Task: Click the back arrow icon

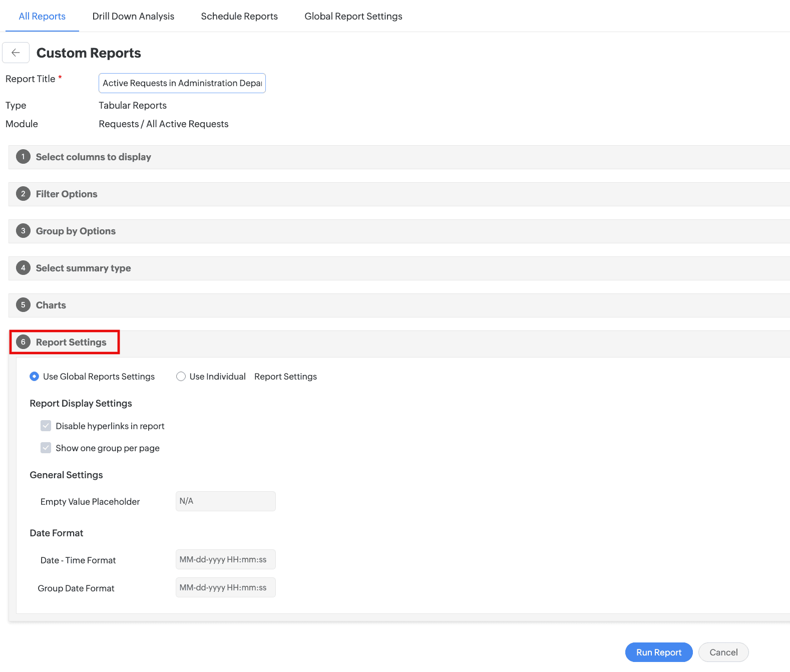Action: click(x=16, y=53)
